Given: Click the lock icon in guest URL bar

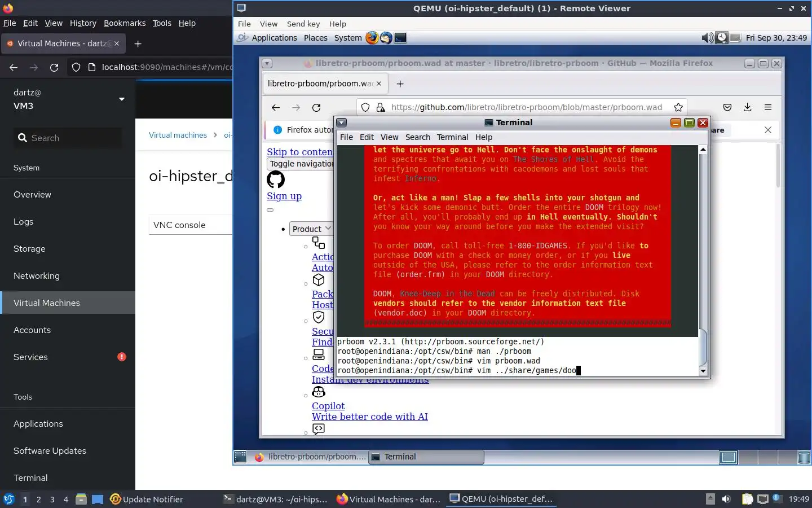Looking at the screenshot, I should (x=381, y=107).
